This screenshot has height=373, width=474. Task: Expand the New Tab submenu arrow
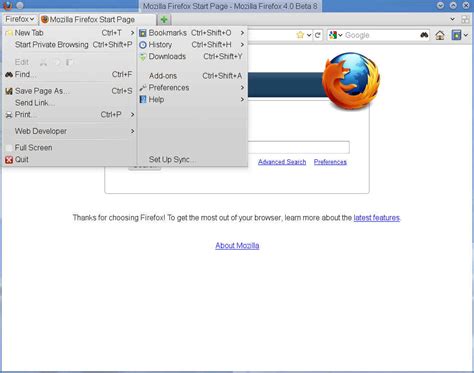pyautogui.click(x=132, y=33)
